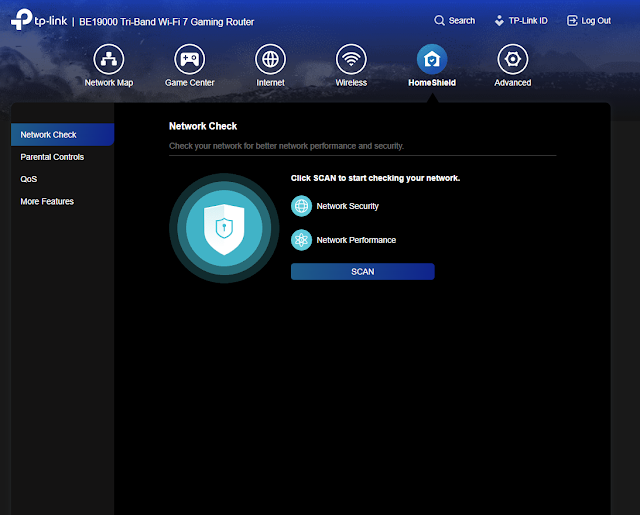Select Network Check in the sidebar
The image size is (640, 515).
click(49, 135)
